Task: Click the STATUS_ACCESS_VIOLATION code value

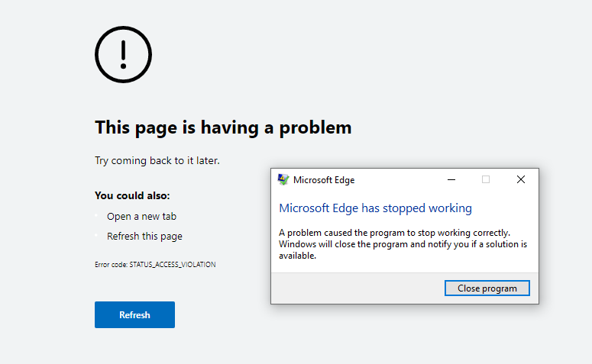Action: pos(173,265)
